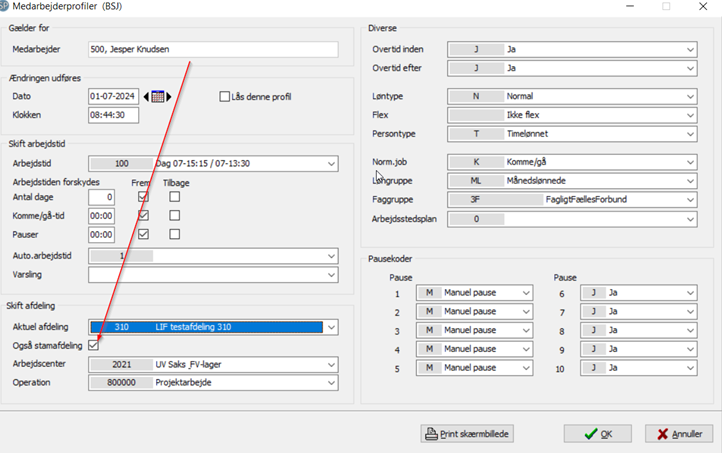Open the Aktuel afdeling dropdown

(x=331, y=327)
